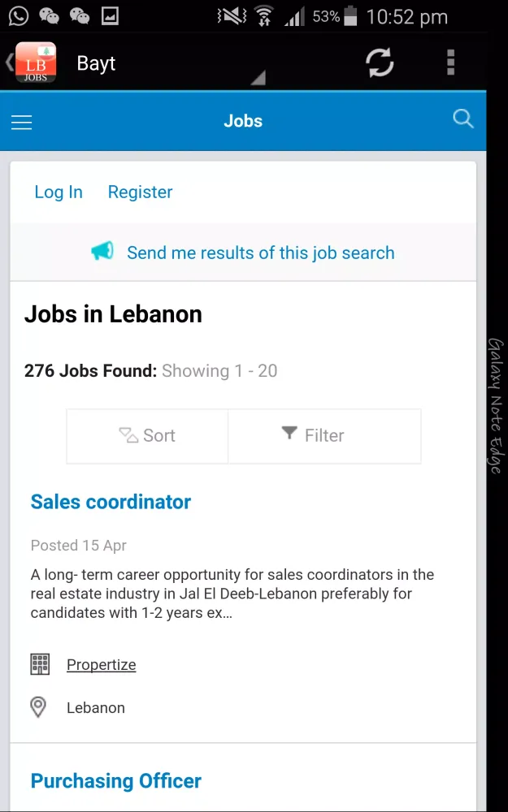Tap the sales coordinator job description text

click(232, 594)
